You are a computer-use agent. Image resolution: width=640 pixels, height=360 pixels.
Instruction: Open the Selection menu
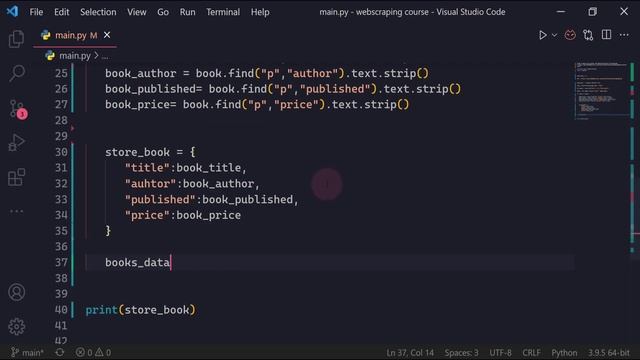click(98, 12)
